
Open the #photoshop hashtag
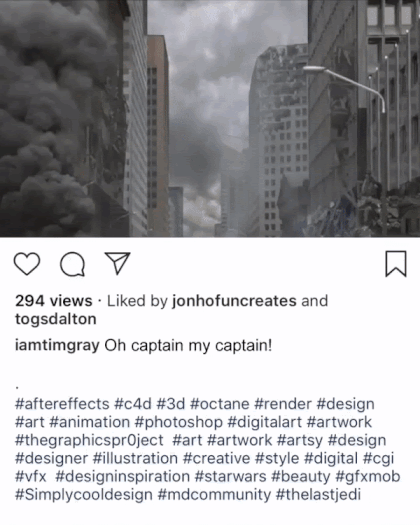(179, 422)
